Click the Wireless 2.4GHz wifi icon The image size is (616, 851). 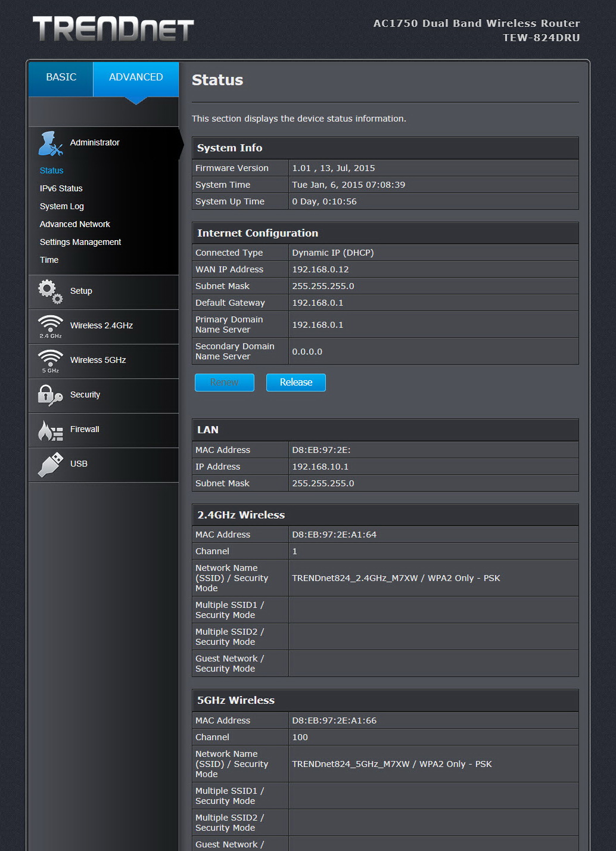click(x=50, y=327)
